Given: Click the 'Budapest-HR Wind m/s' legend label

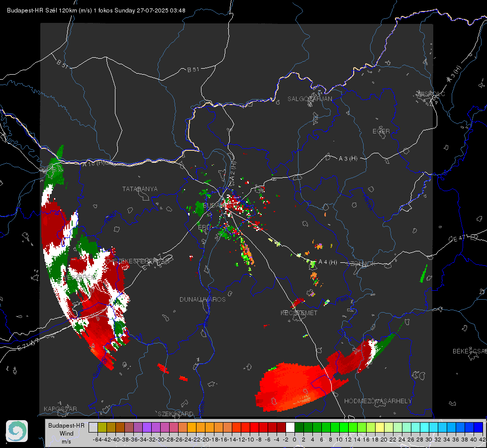Looking at the screenshot, I should [x=67, y=433].
